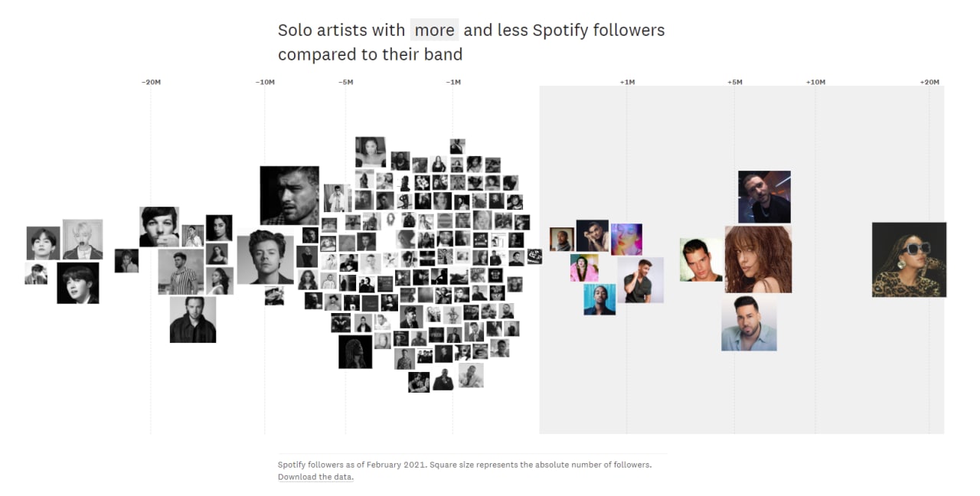Select the man in white t-shirt color photo

pos(641,280)
